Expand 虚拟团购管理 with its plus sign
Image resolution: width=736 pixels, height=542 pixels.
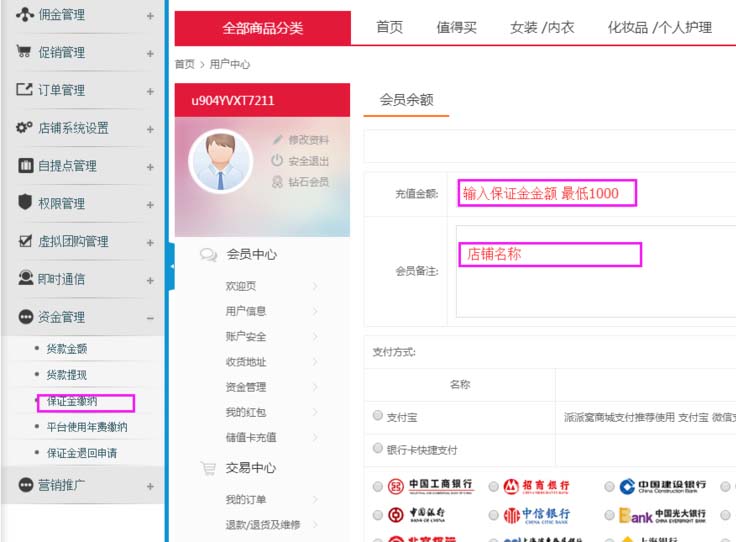[x=150, y=243]
